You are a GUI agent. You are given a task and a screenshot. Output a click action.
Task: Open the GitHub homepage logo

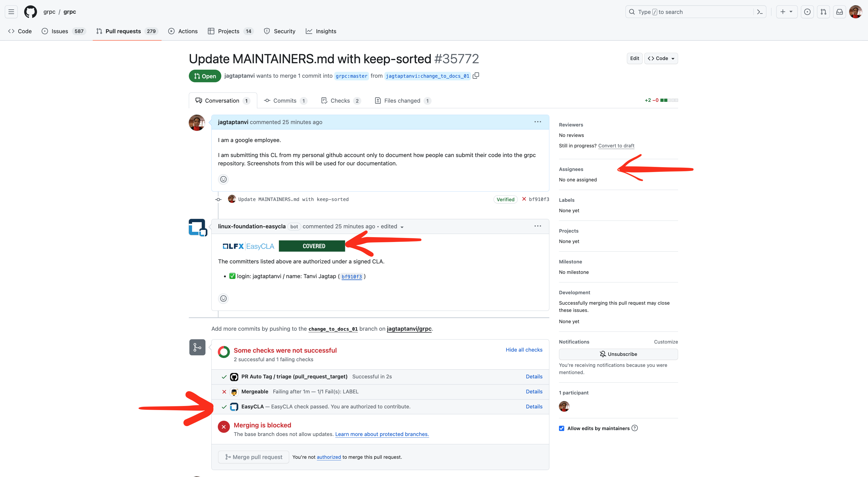coord(30,12)
